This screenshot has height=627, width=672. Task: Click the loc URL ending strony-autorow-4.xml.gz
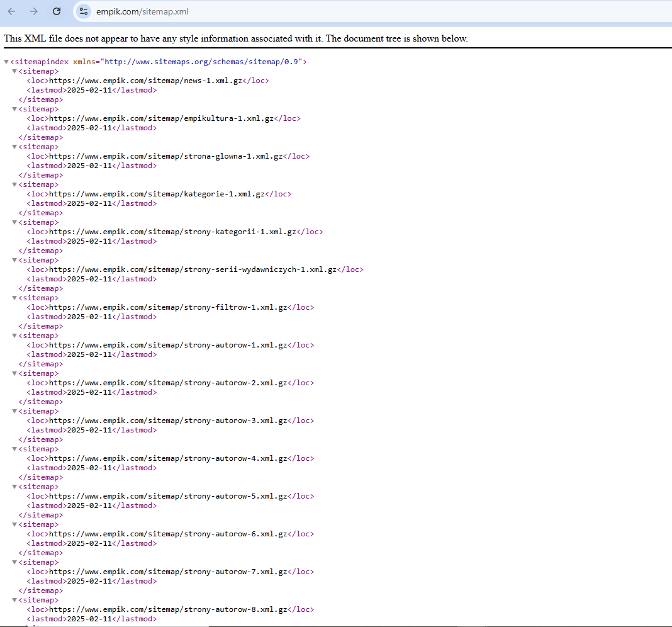[168, 458]
